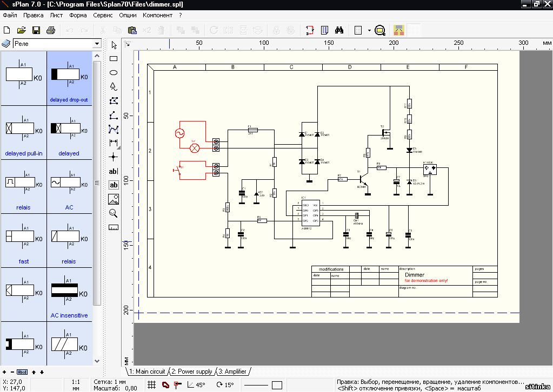Screen dimensions: 553x392
Task: Choose the dimension measurement tool
Action: [114, 143]
